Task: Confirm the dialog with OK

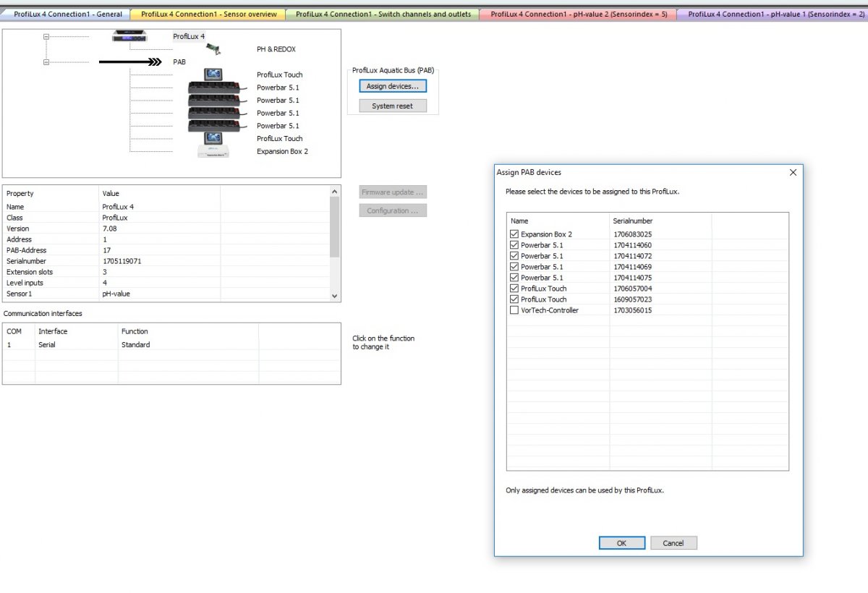Action: coord(622,543)
